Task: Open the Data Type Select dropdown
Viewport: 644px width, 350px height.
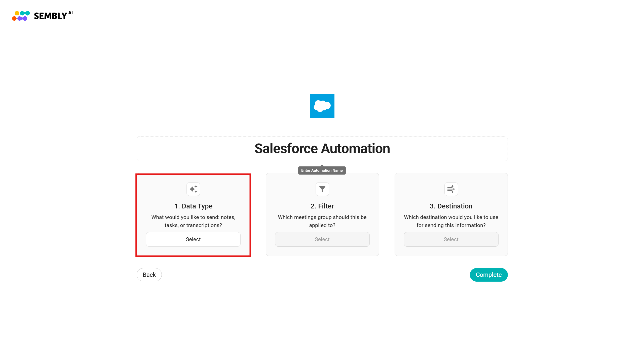Action: click(x=193, y=239)
